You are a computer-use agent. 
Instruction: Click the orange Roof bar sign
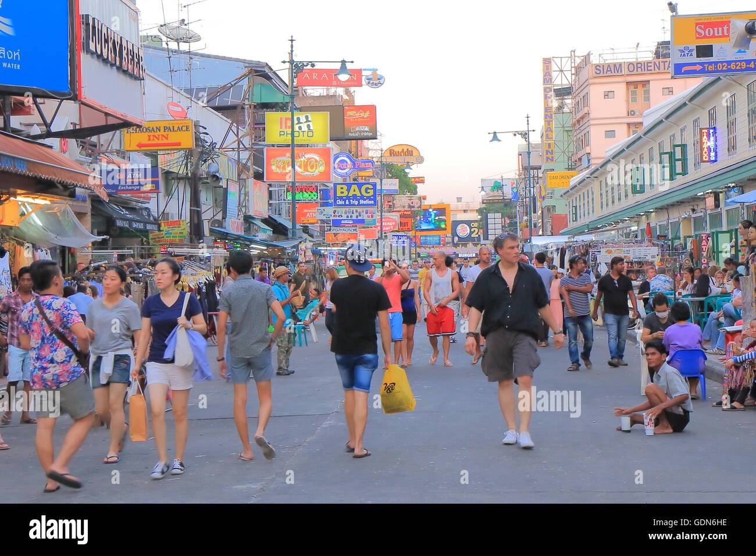tap(359, 122)
